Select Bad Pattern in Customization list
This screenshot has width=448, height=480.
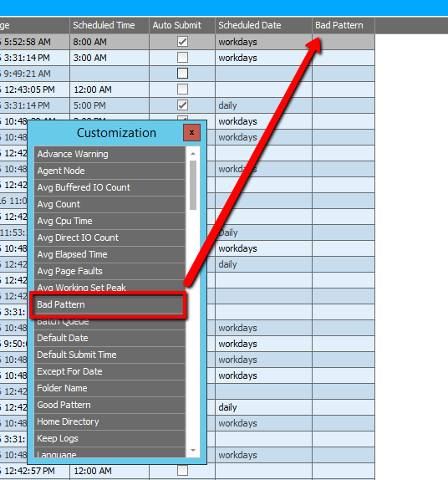[x=109, y=304]
